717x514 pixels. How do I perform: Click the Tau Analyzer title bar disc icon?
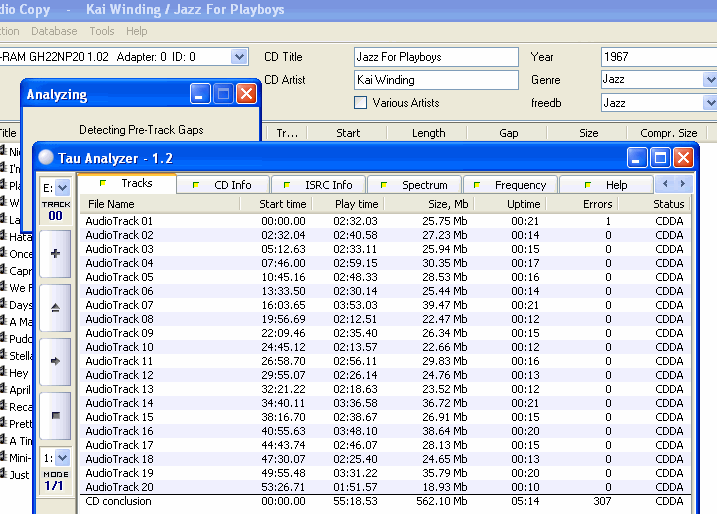coord(46,157)
